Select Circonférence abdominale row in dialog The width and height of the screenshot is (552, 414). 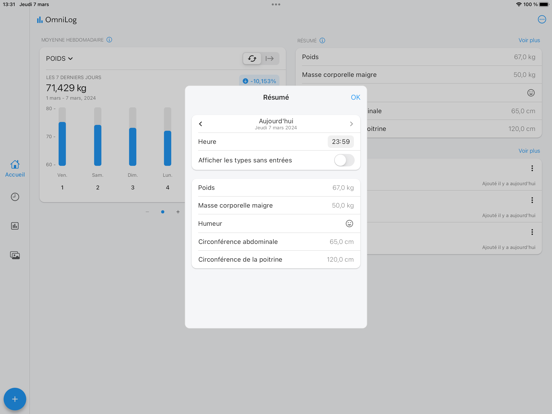[276, 242]
